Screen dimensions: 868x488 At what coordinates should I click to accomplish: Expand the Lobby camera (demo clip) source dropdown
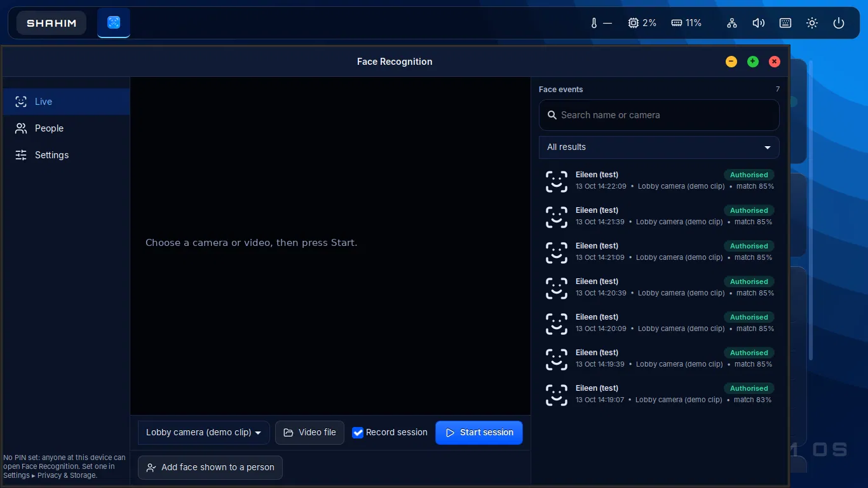coord(204,433)
